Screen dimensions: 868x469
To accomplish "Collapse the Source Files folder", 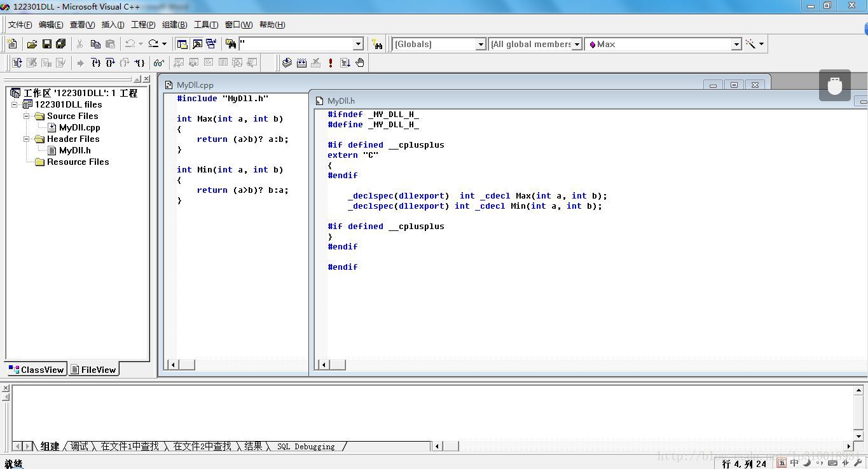I will [x=27, y=116].
